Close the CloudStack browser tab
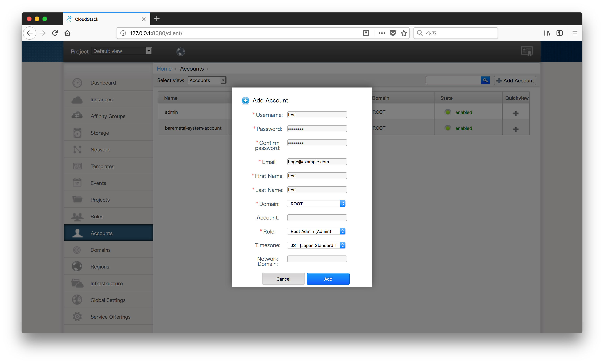Image resolution: width=604 pixels, height=364 pixels. (143, 19)
